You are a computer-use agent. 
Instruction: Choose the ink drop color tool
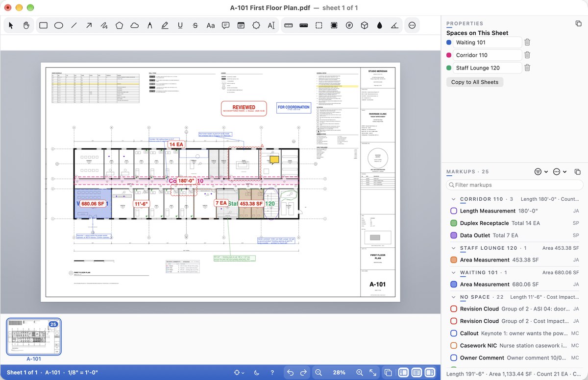click(379, 25)
